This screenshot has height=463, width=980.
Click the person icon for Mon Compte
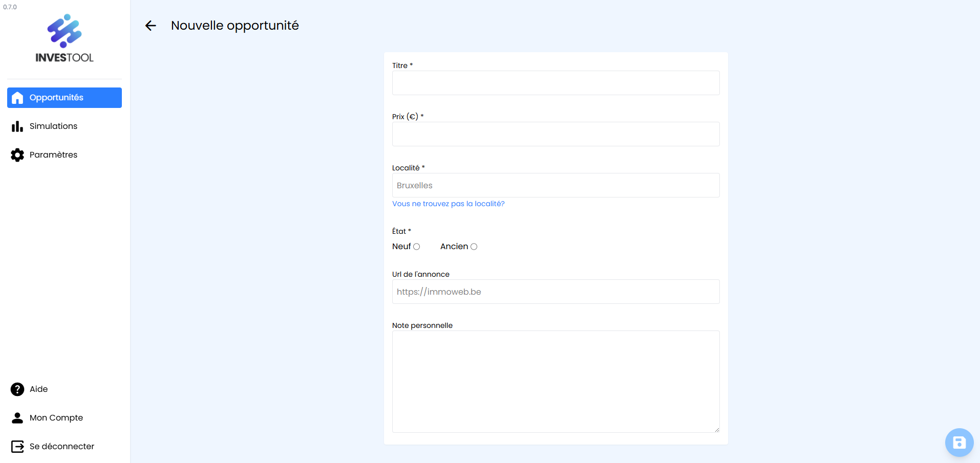[17, 418]
